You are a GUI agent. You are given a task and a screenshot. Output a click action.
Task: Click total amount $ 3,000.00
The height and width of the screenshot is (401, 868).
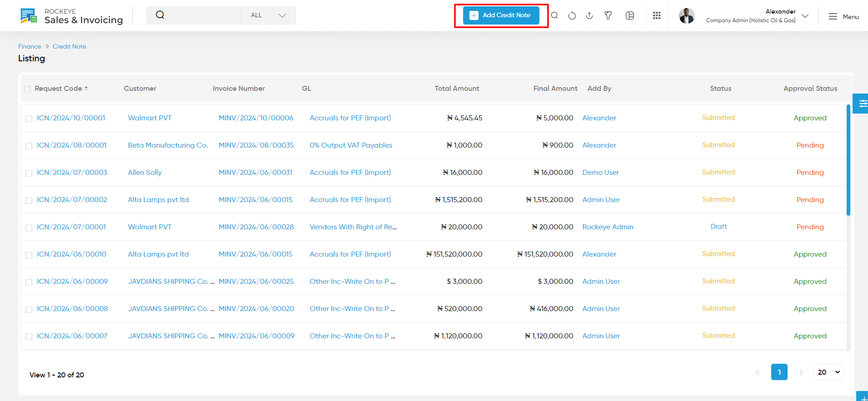coord(464,282)
